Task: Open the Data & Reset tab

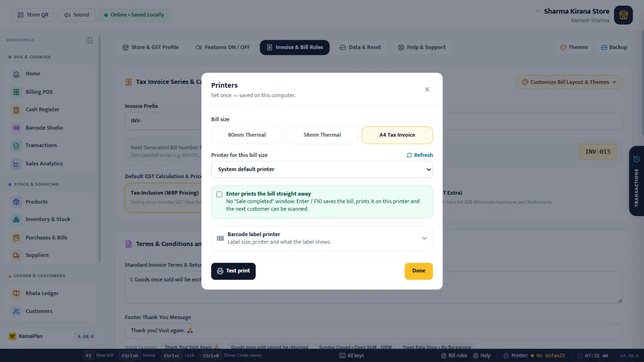Action: [x=360, y=47]
